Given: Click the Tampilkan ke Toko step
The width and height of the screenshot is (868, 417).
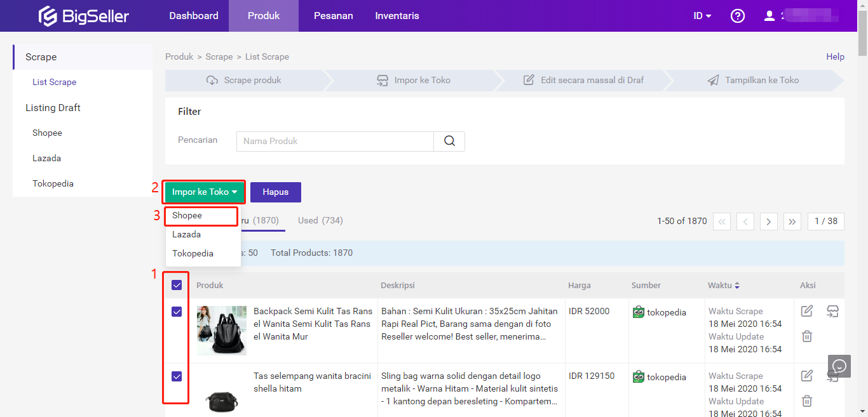Looking at the screenshot, I should click(754, 81).
